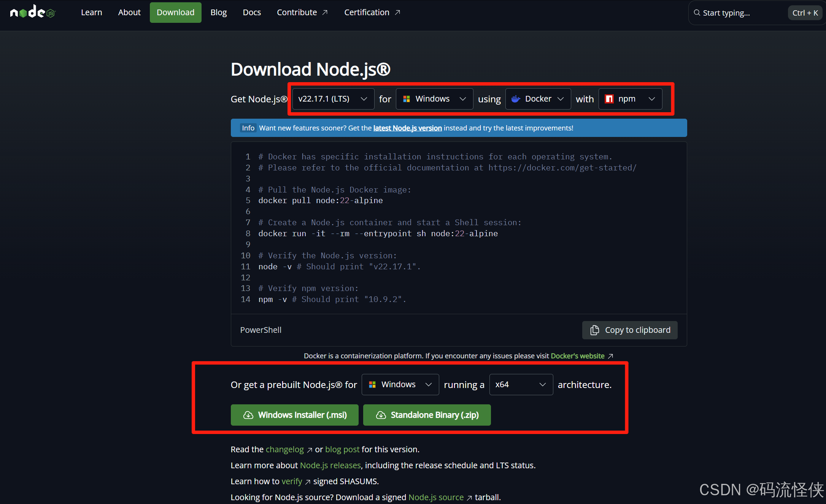Open the Blog page from the navbar
This screenshot has width=826, height=504.
coord(218,12)
